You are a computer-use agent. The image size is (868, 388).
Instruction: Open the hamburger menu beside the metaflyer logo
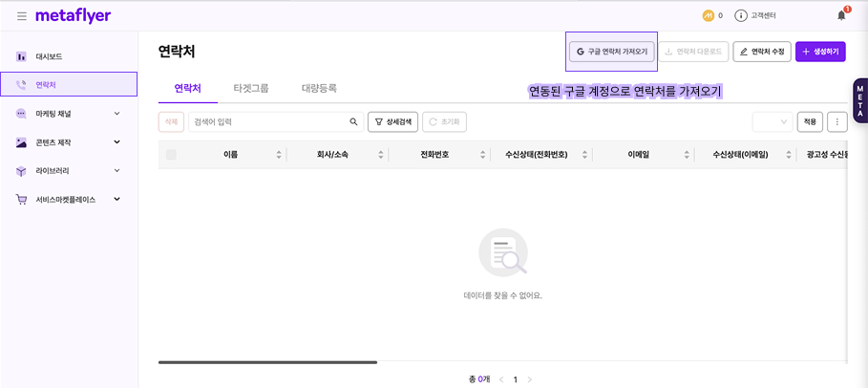[21, 16]
